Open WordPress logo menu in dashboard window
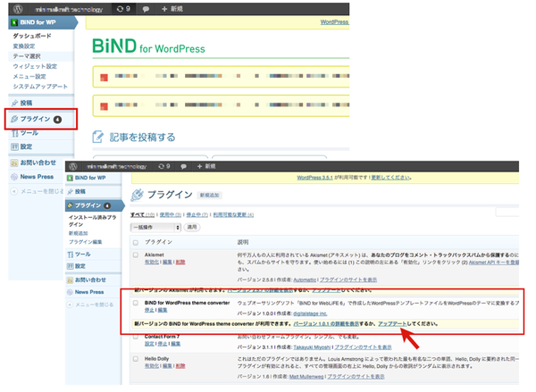Image resolution: width=536 pixels, height=392 pixels. point(18,9)
